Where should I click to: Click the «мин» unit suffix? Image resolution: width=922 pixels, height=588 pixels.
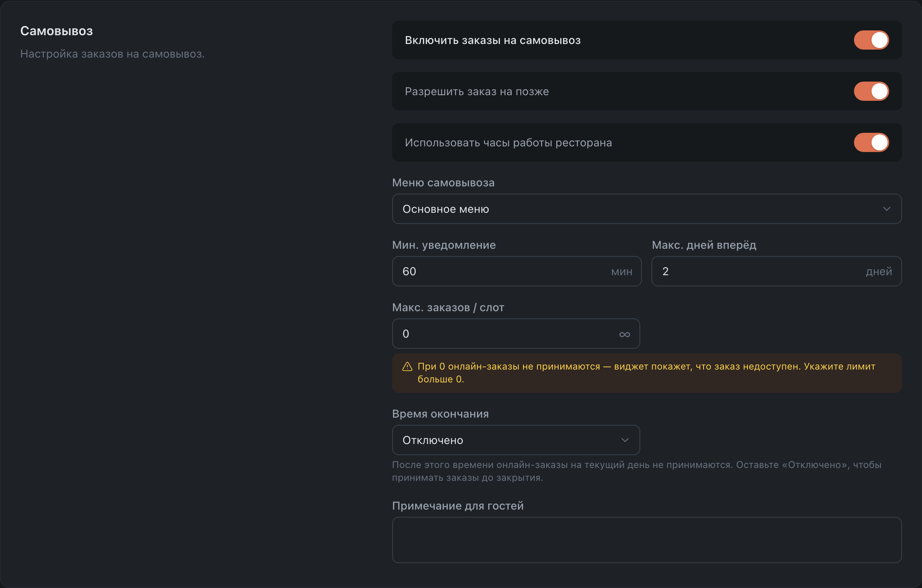pos(621,272)
